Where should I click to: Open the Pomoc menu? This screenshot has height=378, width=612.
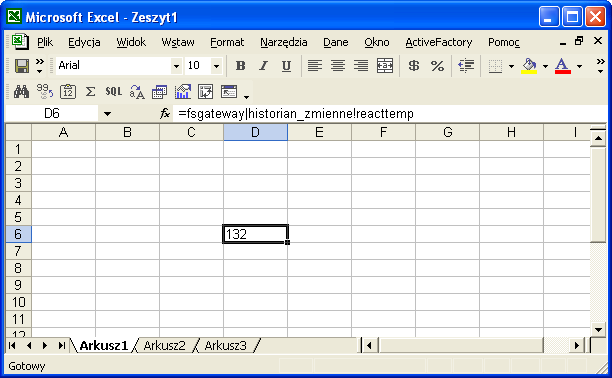[504, 42]
